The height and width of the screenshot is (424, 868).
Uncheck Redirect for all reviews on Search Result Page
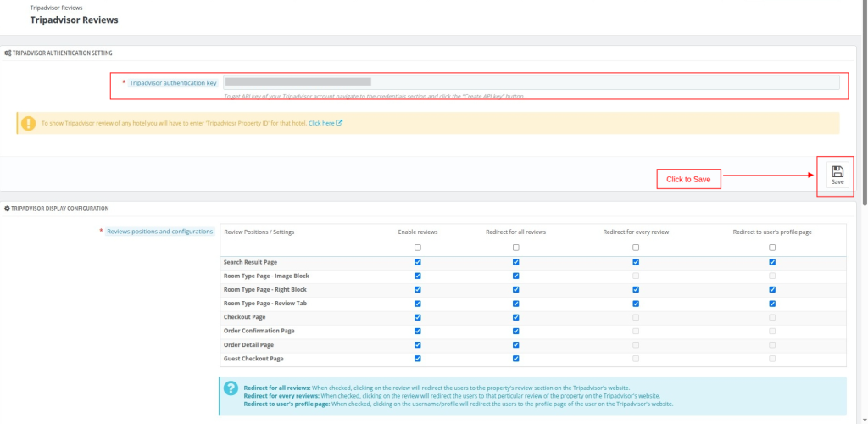(516, 262)
